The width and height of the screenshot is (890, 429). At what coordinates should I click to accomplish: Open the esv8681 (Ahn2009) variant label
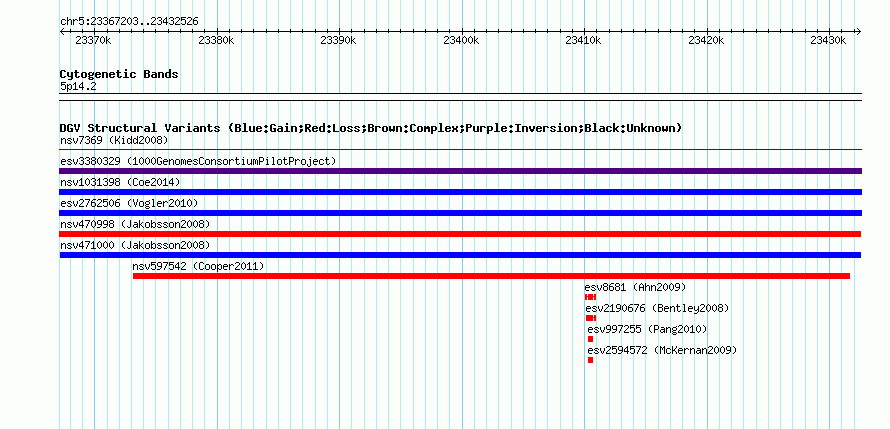[636, 287]
